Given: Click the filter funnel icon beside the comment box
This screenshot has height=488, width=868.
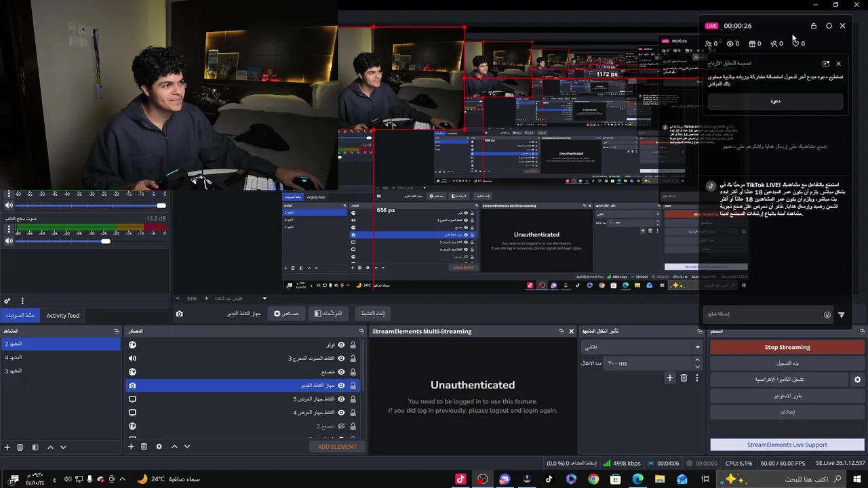Looking at the screenshot, I should pos(842,314).
